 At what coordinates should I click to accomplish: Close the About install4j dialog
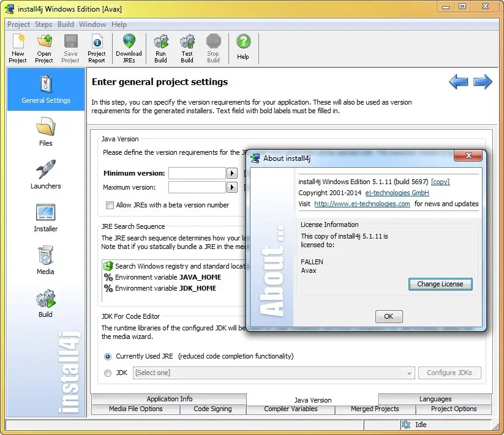[x=468, y=155]
